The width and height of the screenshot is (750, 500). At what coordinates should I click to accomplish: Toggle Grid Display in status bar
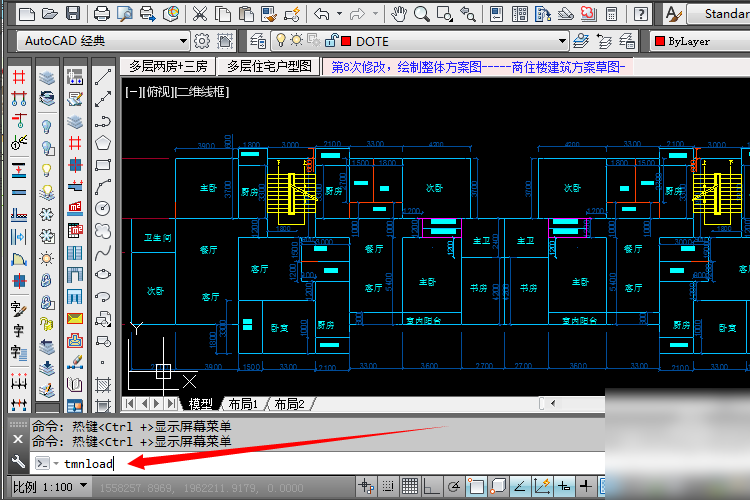coord(410,487)
